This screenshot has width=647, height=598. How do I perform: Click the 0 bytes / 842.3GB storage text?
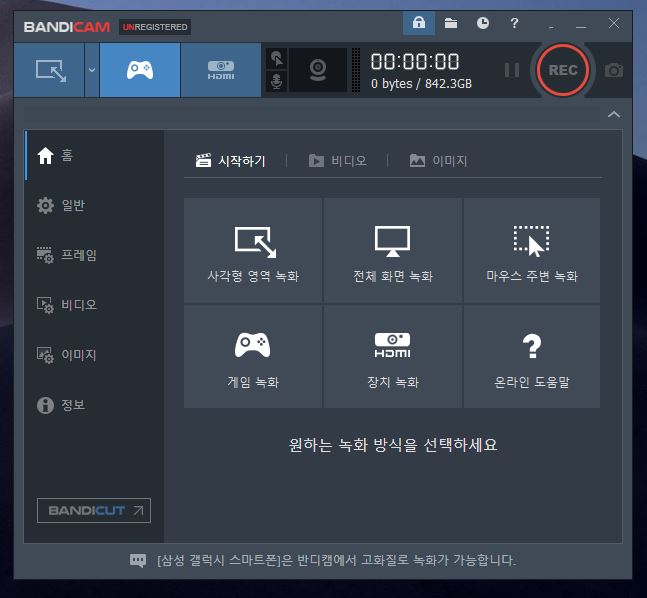coord(421,84)
